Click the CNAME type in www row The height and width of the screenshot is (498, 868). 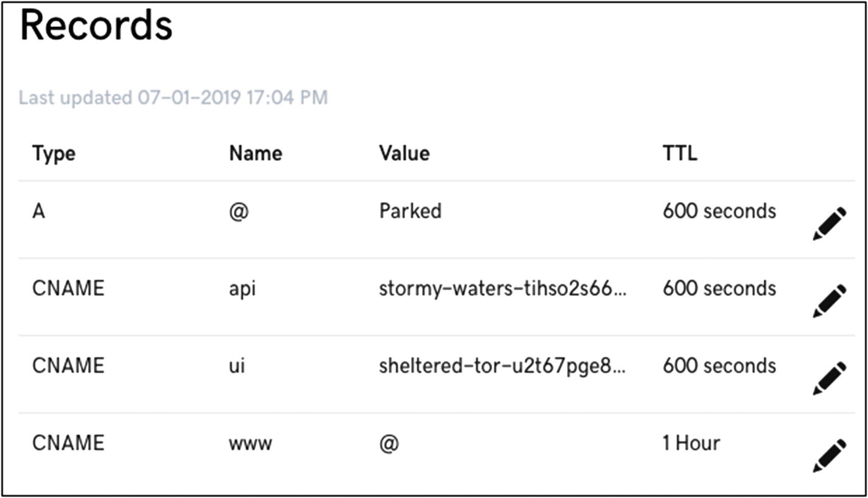tap(68, 443)
